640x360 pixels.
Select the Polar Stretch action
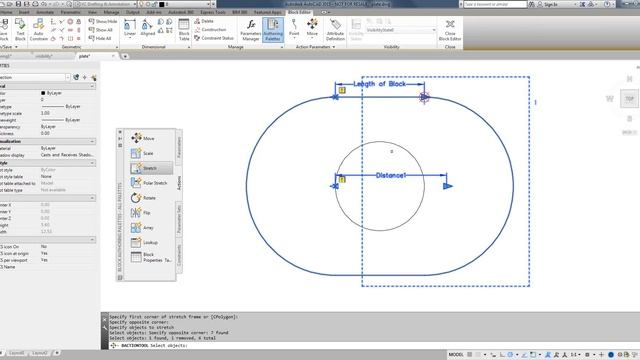point(150,183)
